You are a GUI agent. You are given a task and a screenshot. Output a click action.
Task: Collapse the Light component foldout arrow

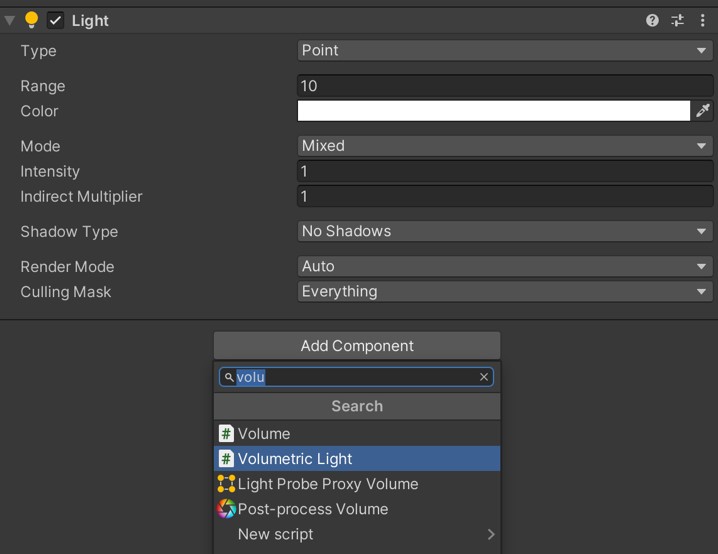click(9, 21)
